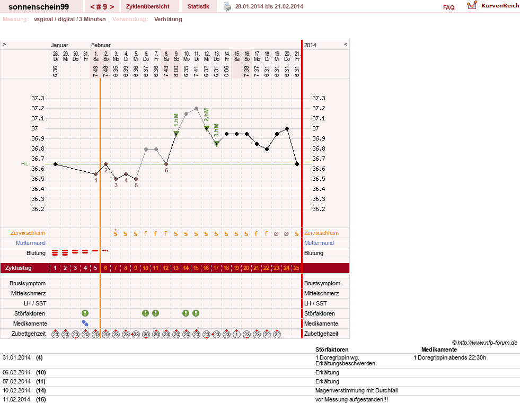The image size is (520, 420).
Task: Click the Störfaktoren alert icon on cycle day 4
Action: point(85,313)
